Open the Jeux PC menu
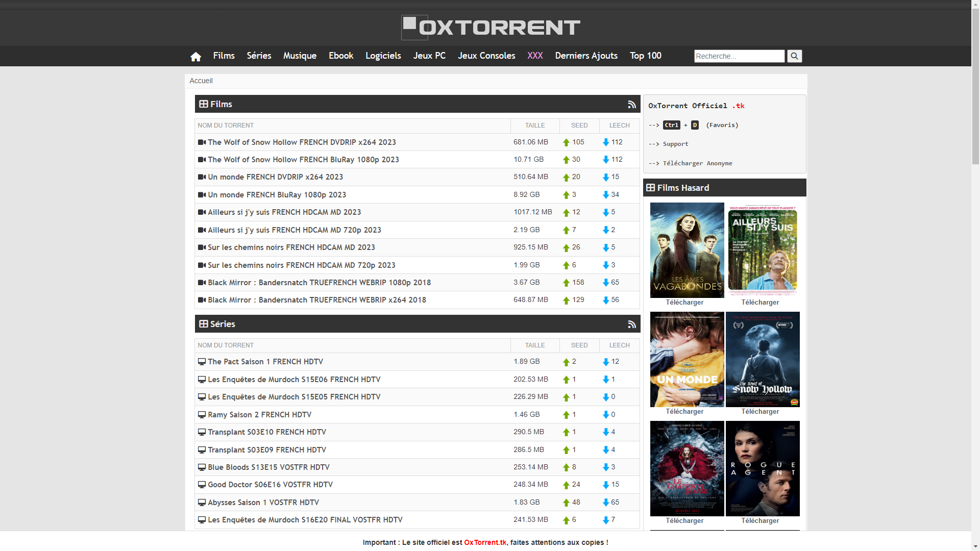The height and width of the screenshot is (551, 980). [429, 56]
